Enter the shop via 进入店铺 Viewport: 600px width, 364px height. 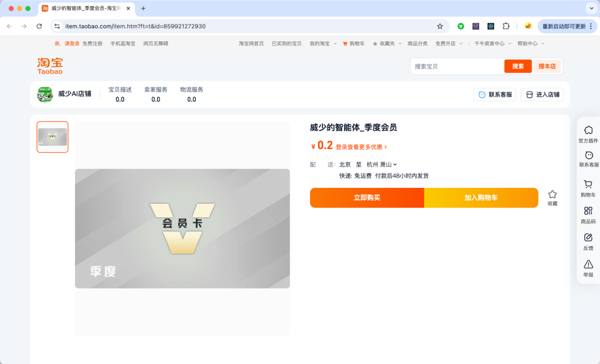pos(542,95)
